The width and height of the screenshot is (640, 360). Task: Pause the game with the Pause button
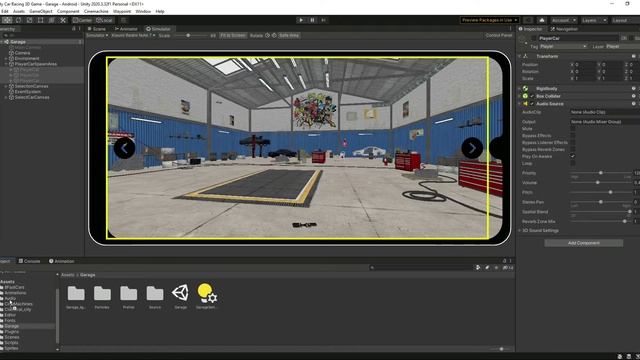pos(312,20)
